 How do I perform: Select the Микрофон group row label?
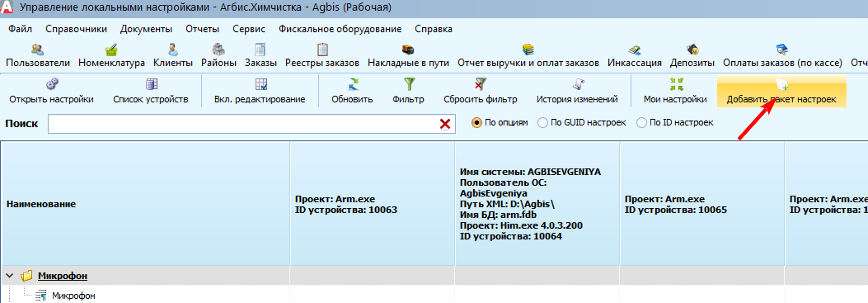pos(63,276)
